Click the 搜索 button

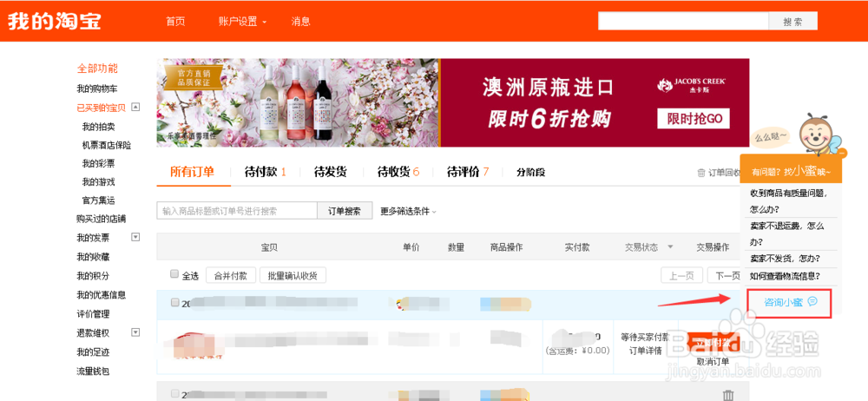tap(792, 21)
